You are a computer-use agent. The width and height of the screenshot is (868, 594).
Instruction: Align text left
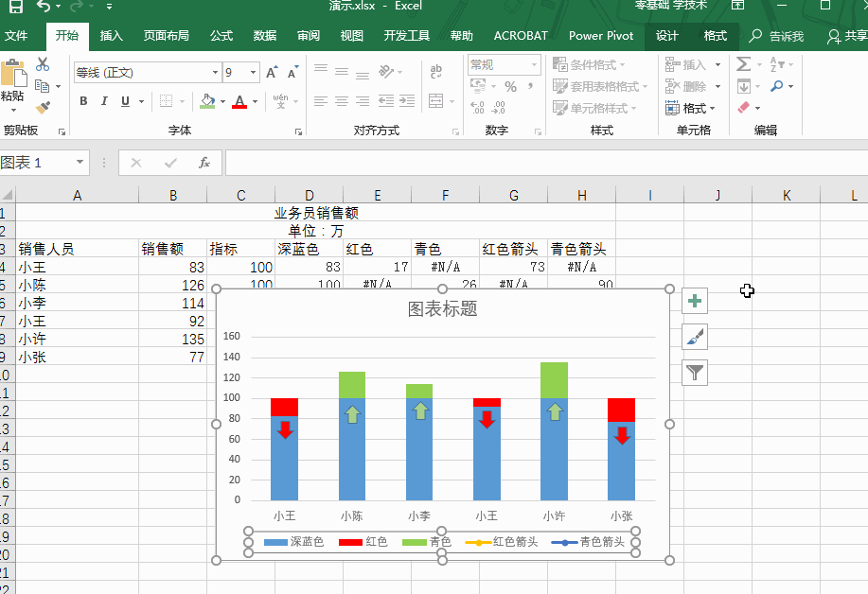pos(321,100)
